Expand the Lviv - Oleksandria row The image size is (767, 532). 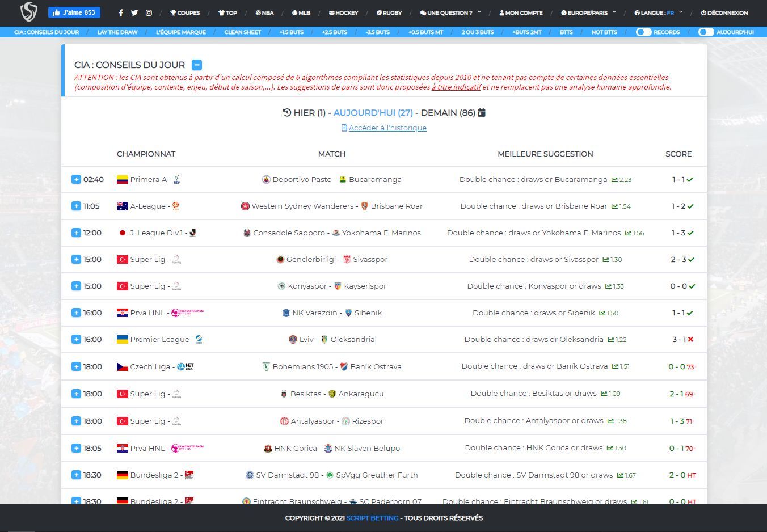point(76,339)
